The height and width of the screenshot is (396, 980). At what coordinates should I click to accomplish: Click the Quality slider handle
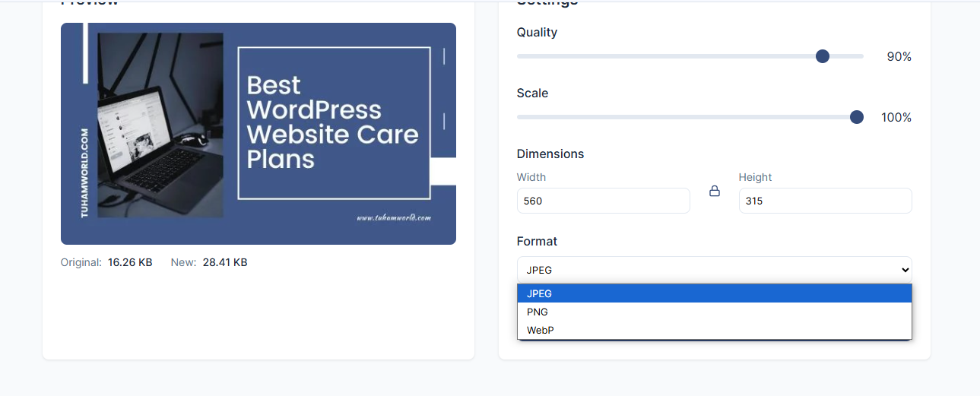(x=822, y=56)
